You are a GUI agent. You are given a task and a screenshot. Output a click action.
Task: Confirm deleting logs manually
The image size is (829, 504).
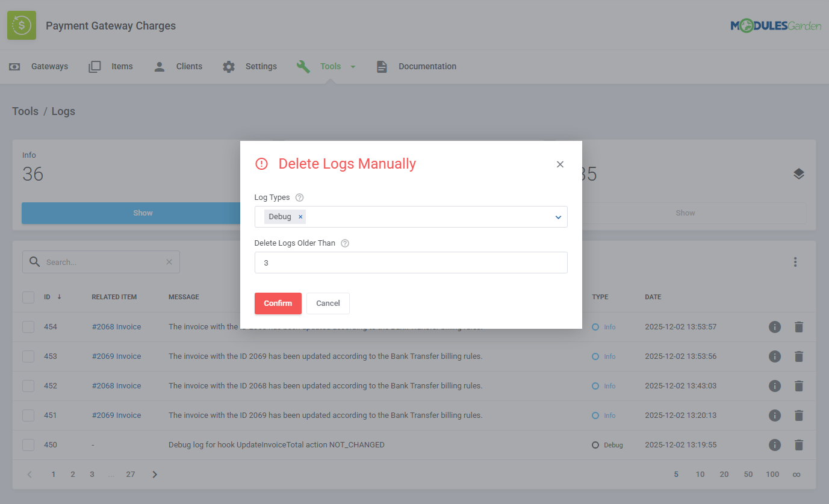[x=278, y=303]
